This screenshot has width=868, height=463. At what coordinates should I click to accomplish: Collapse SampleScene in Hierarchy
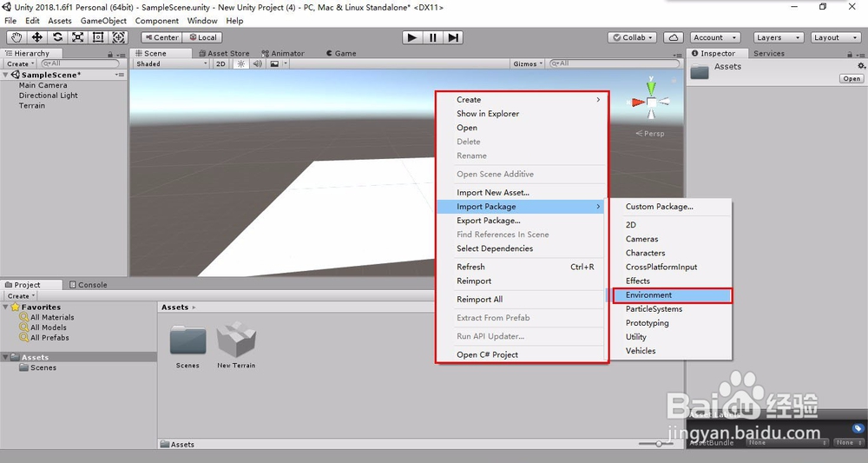[5, 75]
